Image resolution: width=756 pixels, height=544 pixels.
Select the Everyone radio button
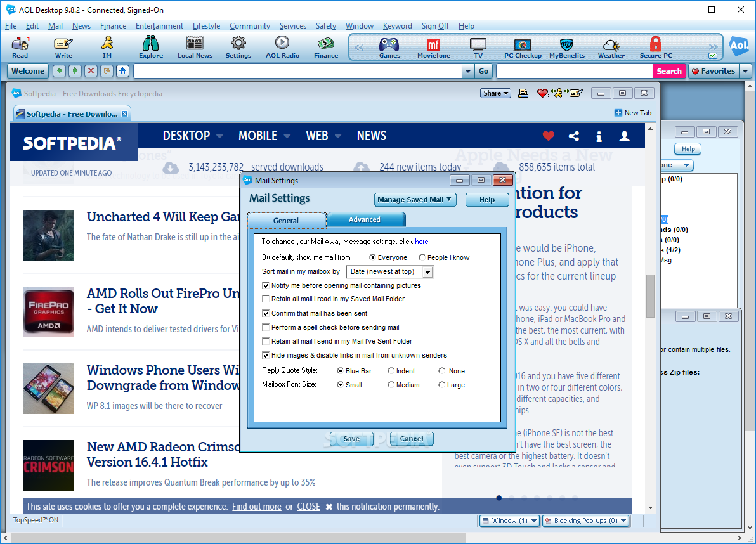tap(372, 257)
